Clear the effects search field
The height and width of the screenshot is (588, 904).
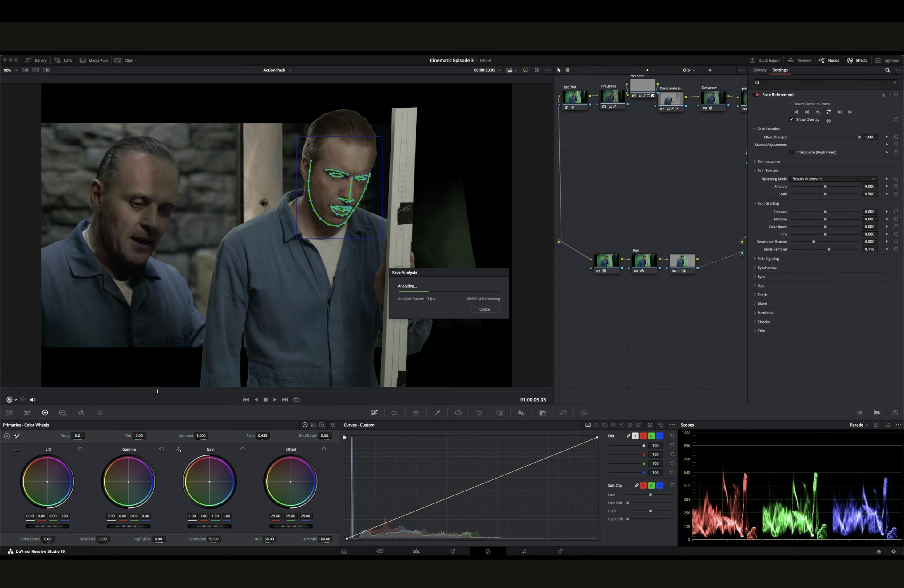tap(894, 82)
